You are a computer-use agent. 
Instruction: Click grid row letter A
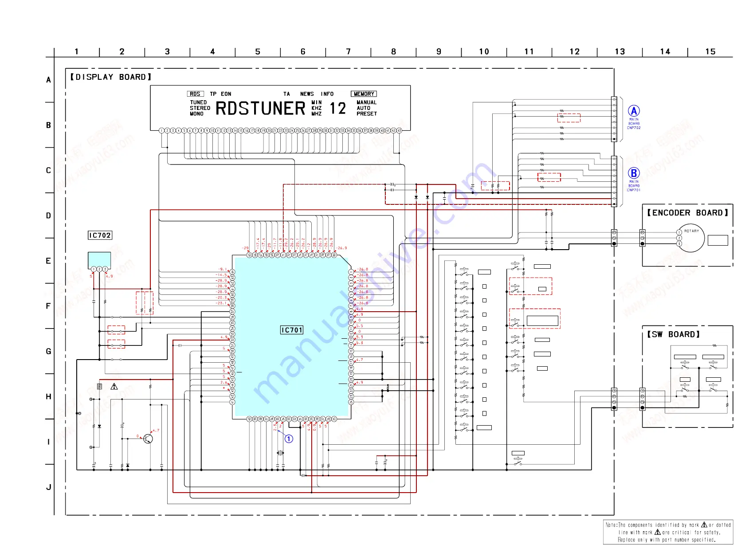pos(49,80)
